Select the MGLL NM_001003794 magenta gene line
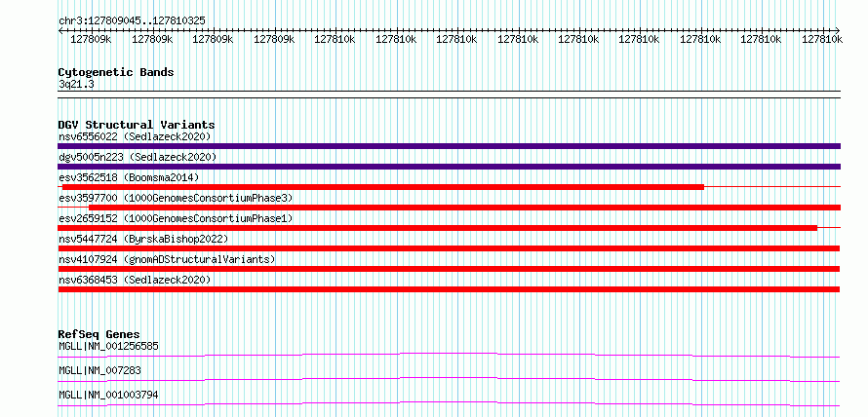This screenshot has height=417, width=868. tap(449, 403)
